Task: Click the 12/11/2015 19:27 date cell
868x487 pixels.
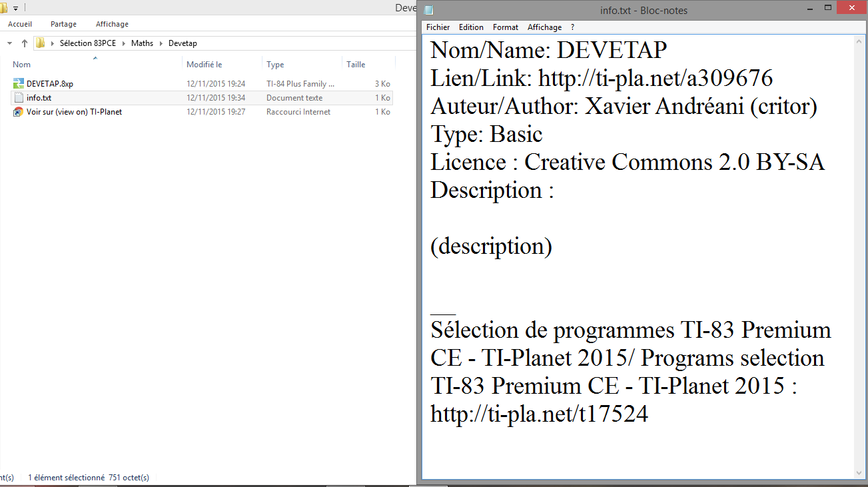Action: click(216, 112)
